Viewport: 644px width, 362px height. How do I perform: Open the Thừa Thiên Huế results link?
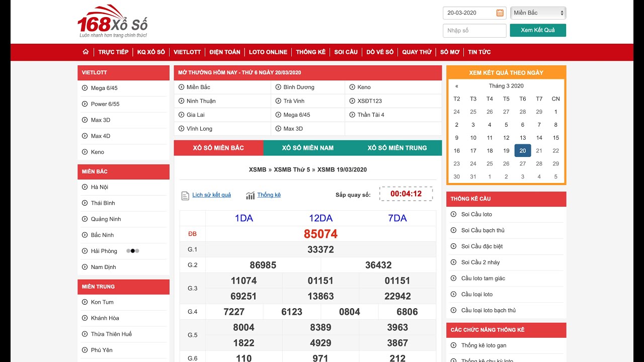111,334
